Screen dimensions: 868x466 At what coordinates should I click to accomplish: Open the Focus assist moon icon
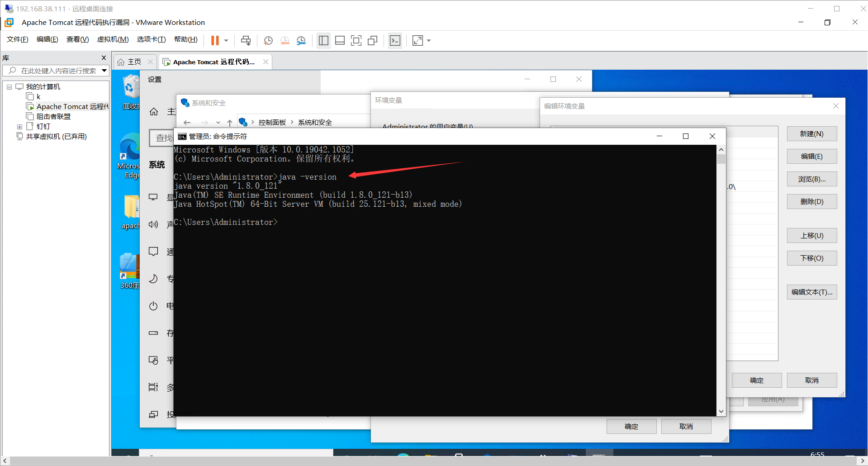[x=153, y=279]
